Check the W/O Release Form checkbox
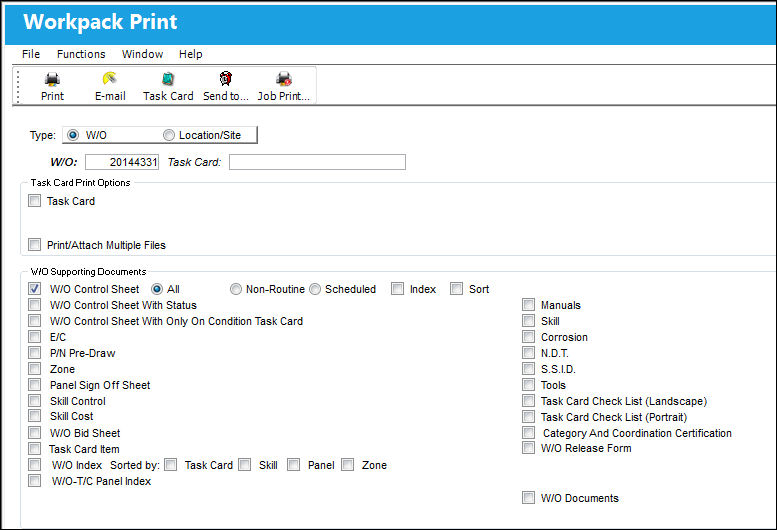This screenshot has width=777, height=530. (528, 447)
